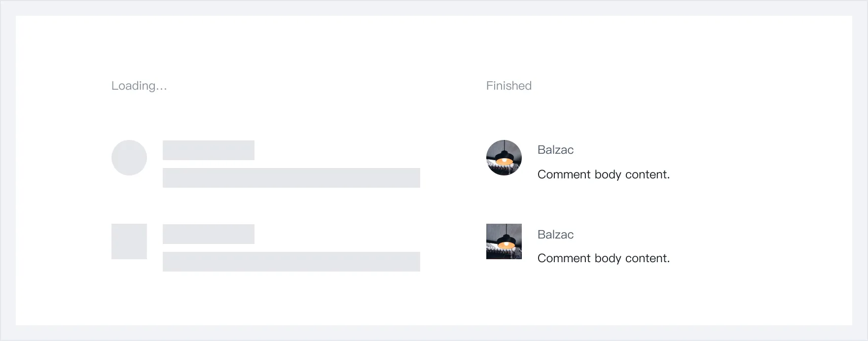Click the letter B of first Balzac
The height and width of the screenshot is (341, 868).
click(542, 150)
